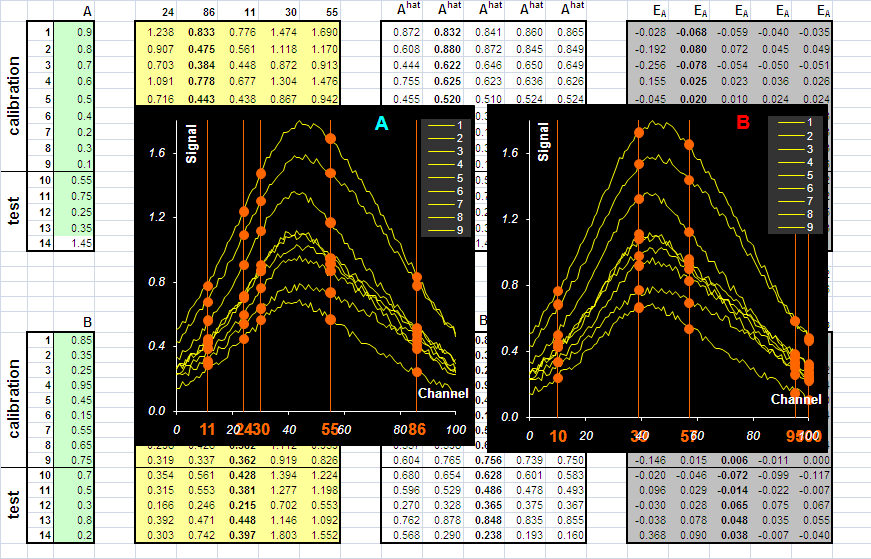Select the bold 0.833 cell in the first yellow row

pyautogui.click(x=197, y=32)
